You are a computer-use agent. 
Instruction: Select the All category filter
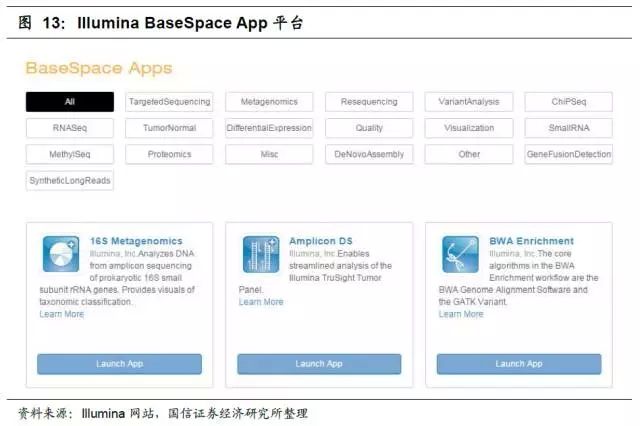click(x=69, y=102)
